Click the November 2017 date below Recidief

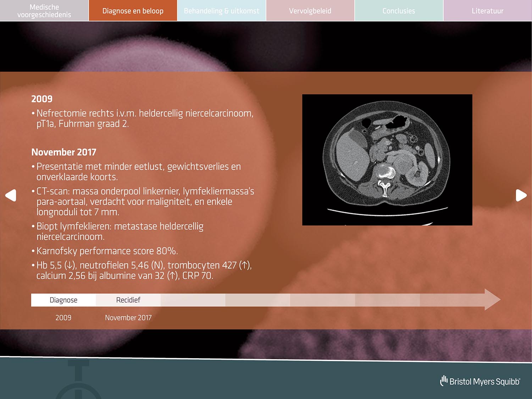pyautogui.click(x=128, y=318)
